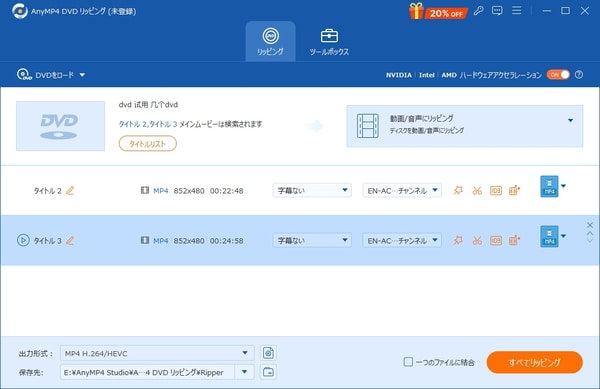
Task: Open the タイトルリスト button
Action: pos(148,143)
